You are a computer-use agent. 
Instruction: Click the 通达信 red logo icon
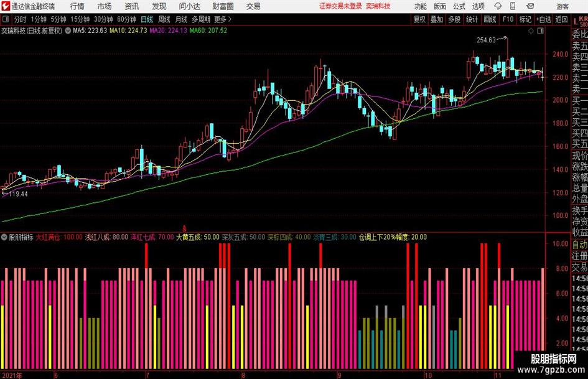tap(6, 6)
